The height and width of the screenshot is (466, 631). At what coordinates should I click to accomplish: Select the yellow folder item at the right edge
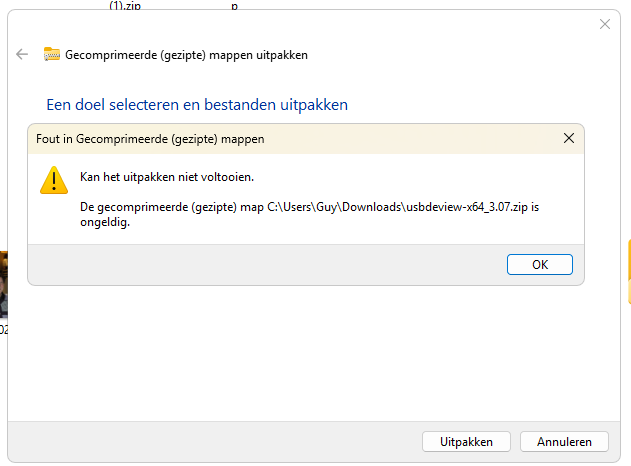(629, 272)
